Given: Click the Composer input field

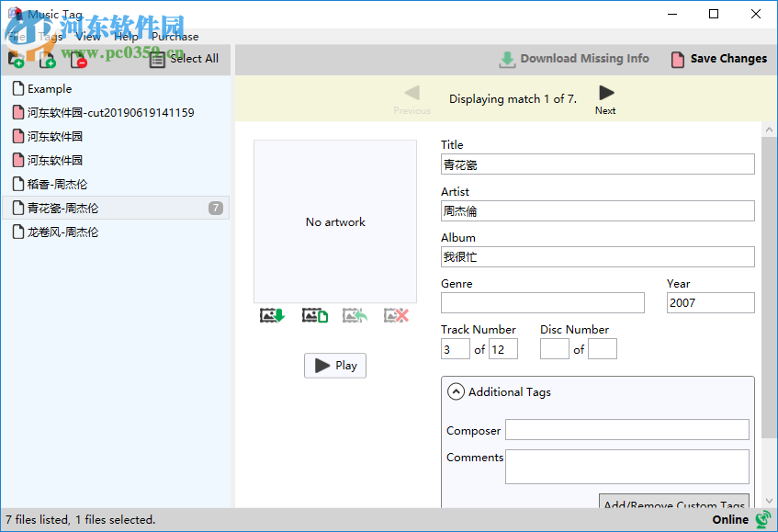Looking at the screenshot, I should point(627,430).
